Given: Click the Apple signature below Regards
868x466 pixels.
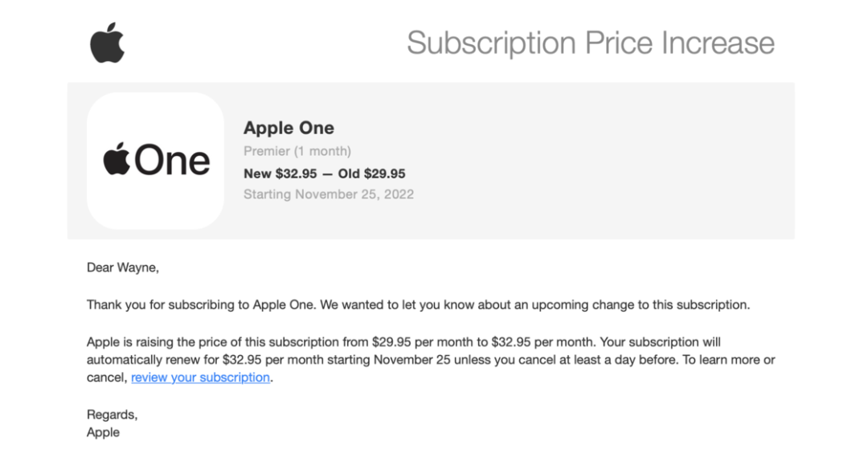Looking at the screenshot, I should click(103, 432).
